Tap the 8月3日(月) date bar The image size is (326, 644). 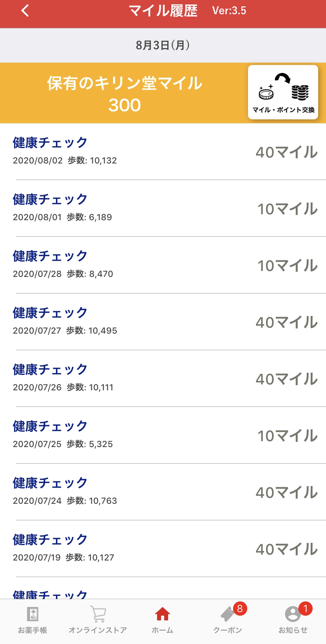(x=163, y=45)
